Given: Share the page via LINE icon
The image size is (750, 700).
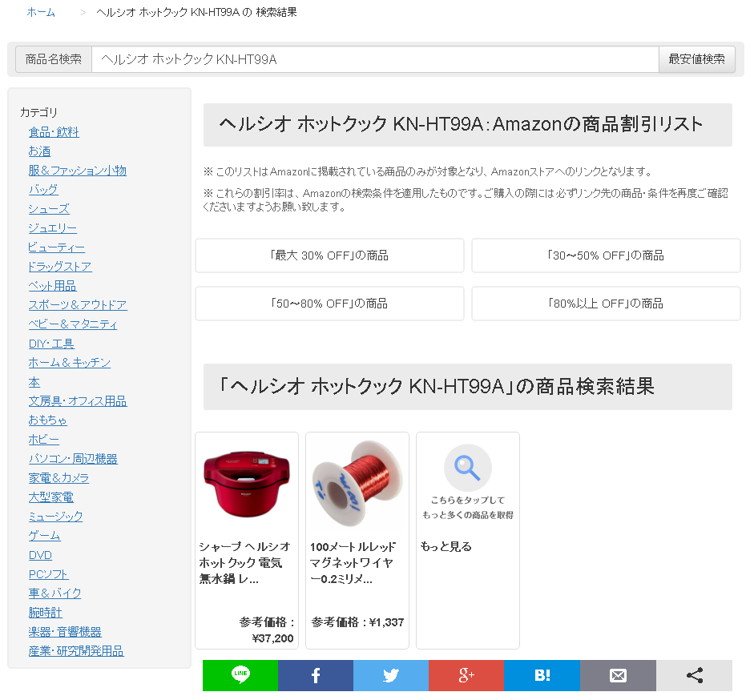Looking at the screenshot, I should [x=240, y=675].
